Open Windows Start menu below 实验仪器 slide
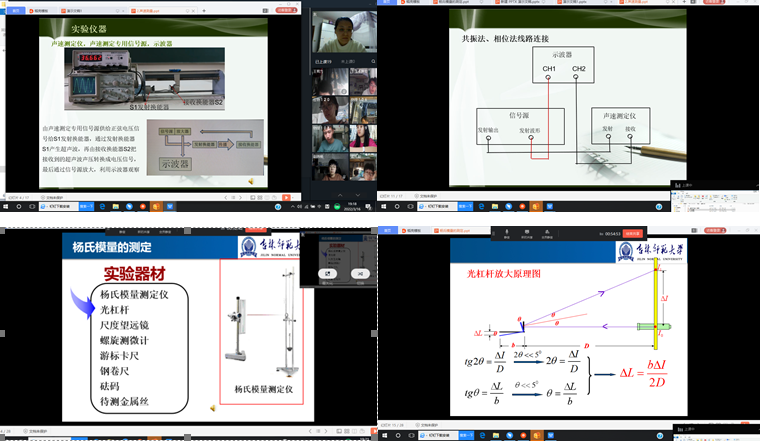760x441 pixels. [x=4, y=207]
